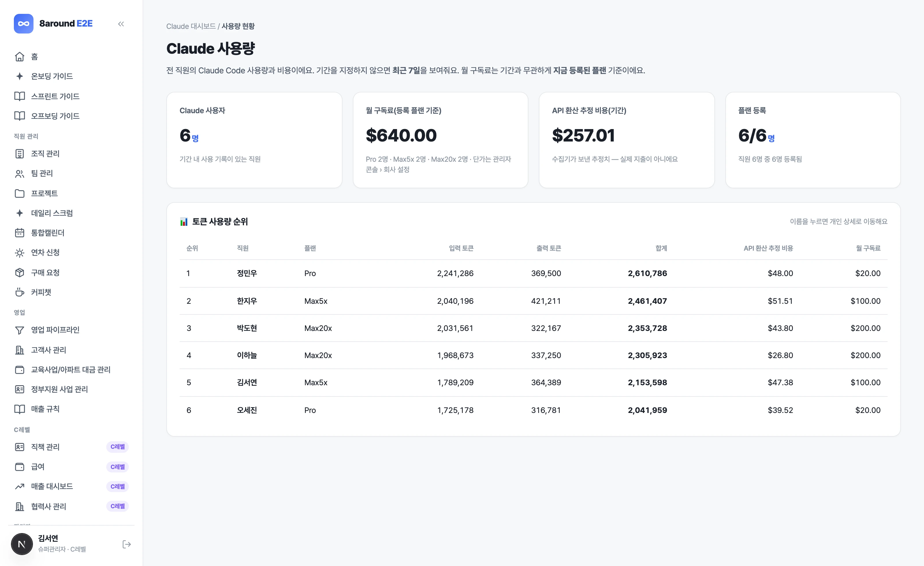
Task: Click the $39.52 cost in 오세진's row
Action: click(780, 410)
